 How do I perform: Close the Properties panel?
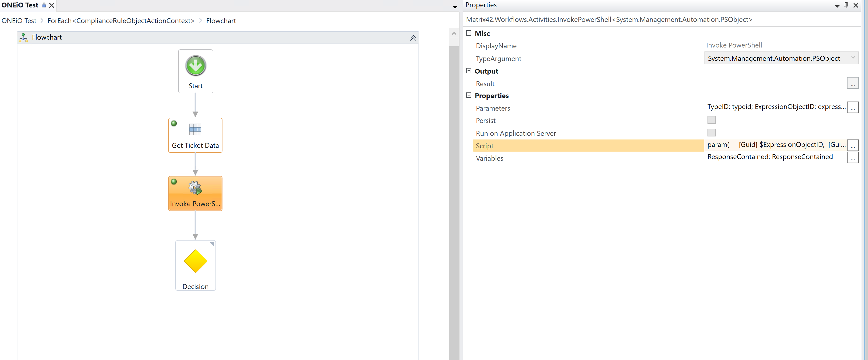856,5
